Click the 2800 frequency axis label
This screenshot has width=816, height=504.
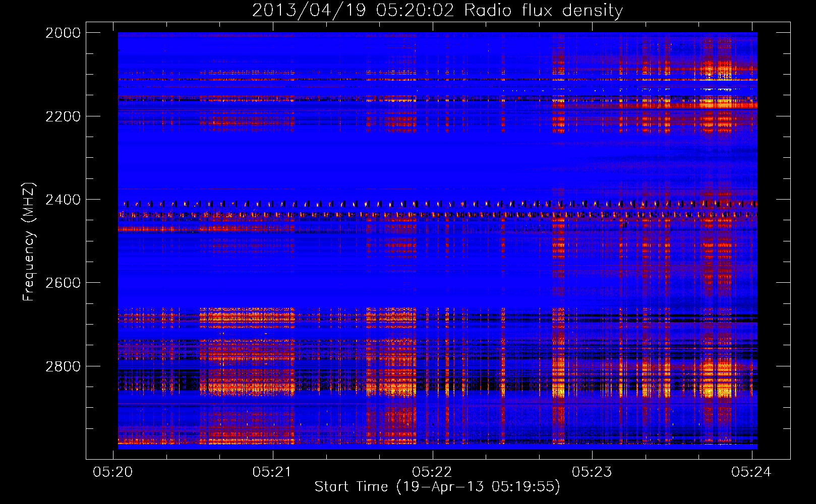point(63,366)
